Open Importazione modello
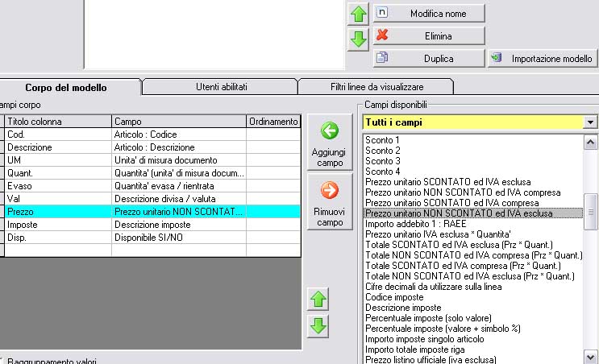The height and width of the screenshot is (364, 599). click(x=543, y=58)
